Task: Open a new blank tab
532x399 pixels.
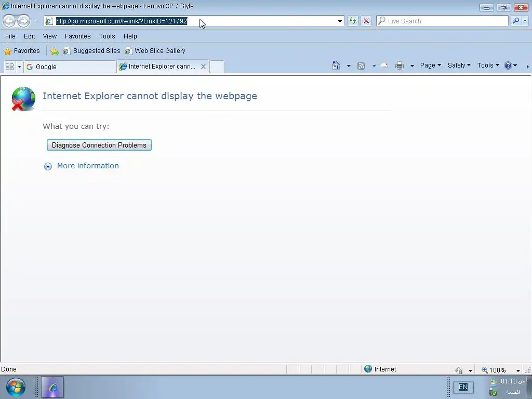Action: (x=217, y=67)
